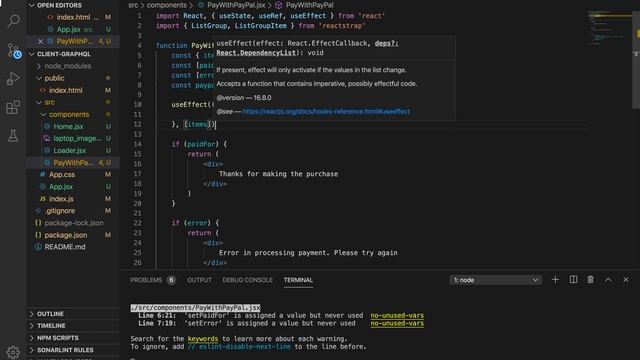Screen dimensions: 640x360
Task: Split the terminal panel
Action: [x=573, y=280]
